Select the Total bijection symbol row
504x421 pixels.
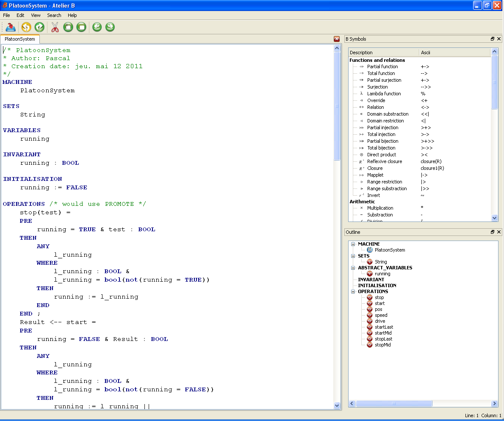tap(381, 148)
